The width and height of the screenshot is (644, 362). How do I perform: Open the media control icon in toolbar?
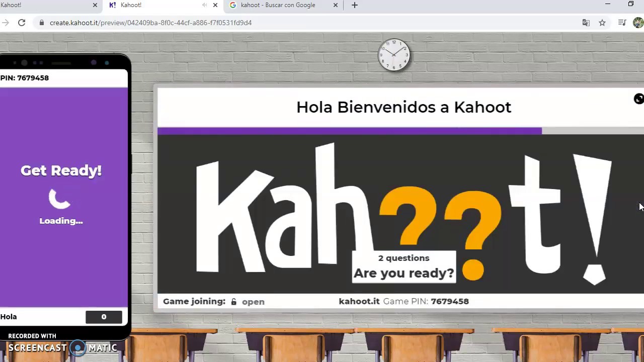(x=622, y=23)
